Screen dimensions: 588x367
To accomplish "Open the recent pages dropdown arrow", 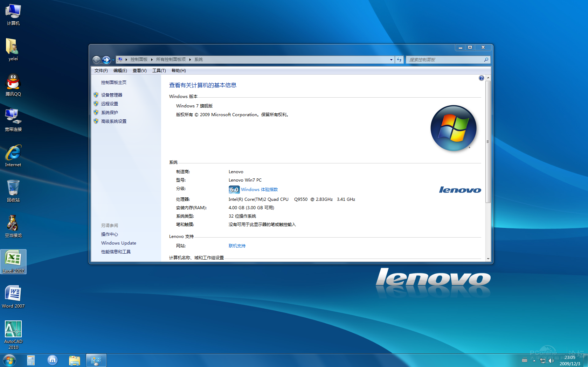I will pos(113,60).
